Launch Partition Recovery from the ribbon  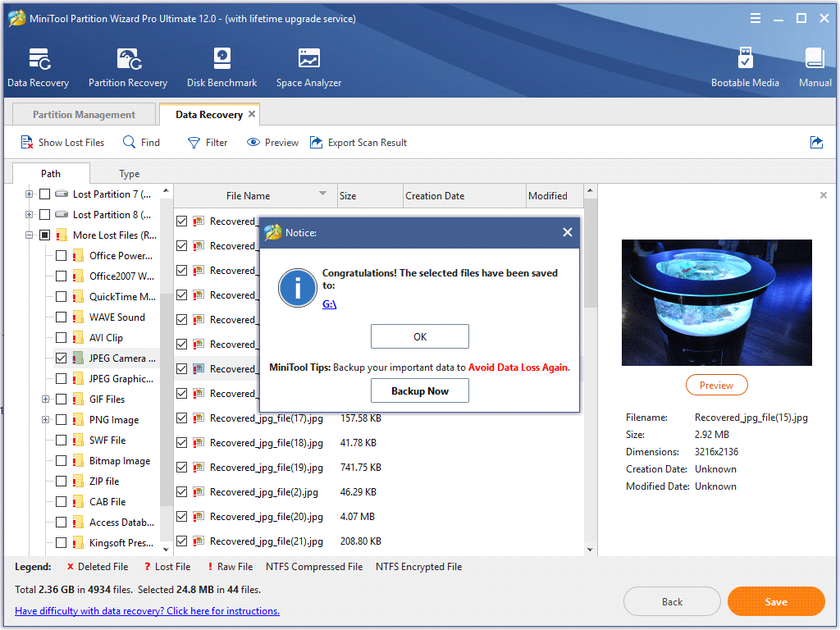click(129, 59)
